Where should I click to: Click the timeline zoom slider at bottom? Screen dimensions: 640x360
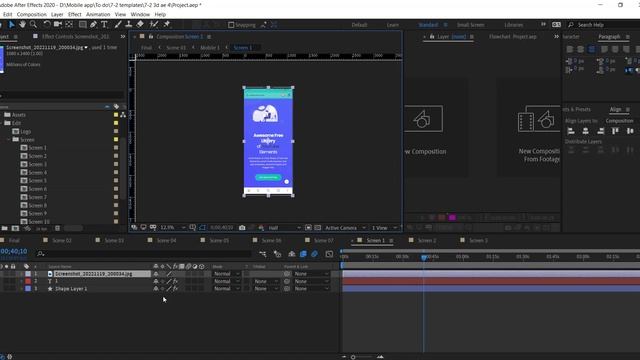point(362,357)
